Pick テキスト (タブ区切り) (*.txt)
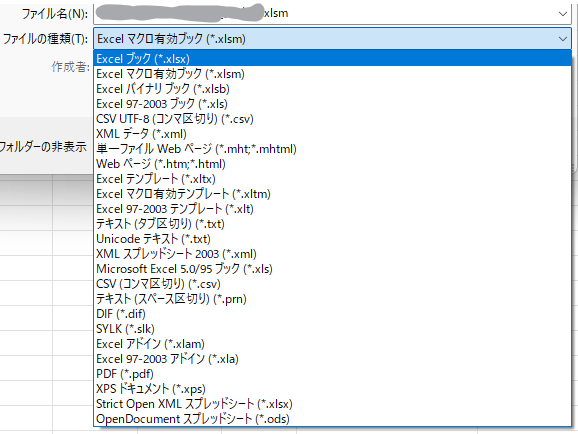Viewport: 578px width, 434px height. (332, 224)
